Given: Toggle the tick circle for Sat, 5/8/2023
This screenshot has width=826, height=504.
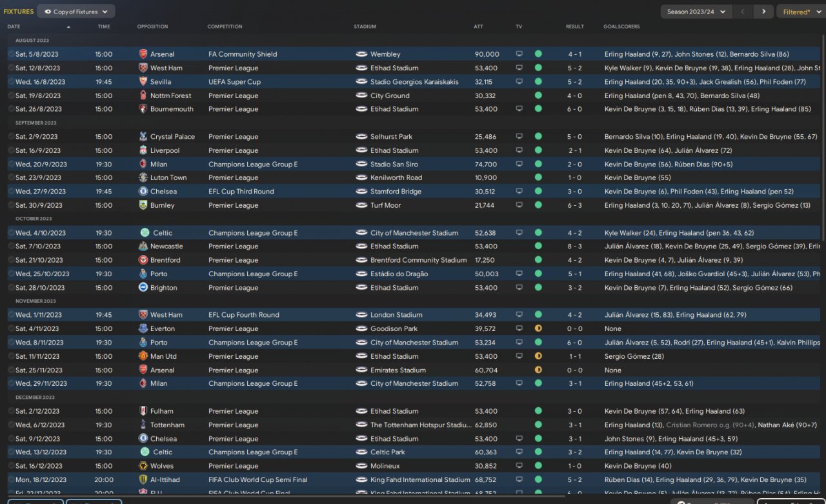Looking at the screenshot, I should tap(11, 54).
